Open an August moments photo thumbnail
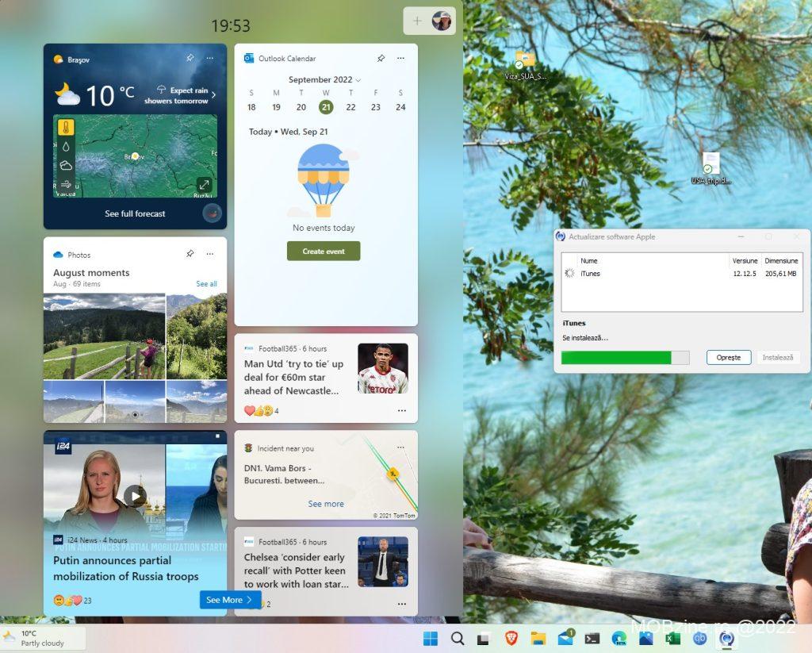Screen dimensions: 812x653 103,333
